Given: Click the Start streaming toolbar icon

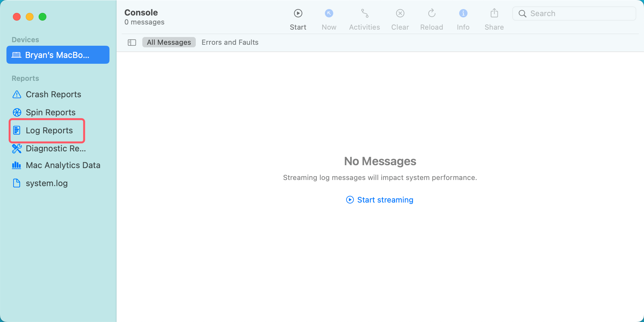Looking at the screenshot, I should [x=298, y=14].
